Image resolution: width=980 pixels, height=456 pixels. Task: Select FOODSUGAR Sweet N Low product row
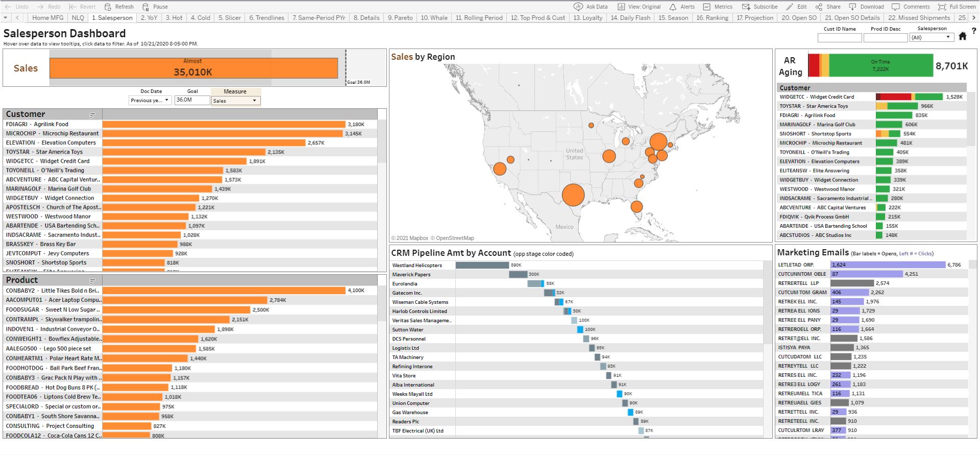click(x=191, y=310)
